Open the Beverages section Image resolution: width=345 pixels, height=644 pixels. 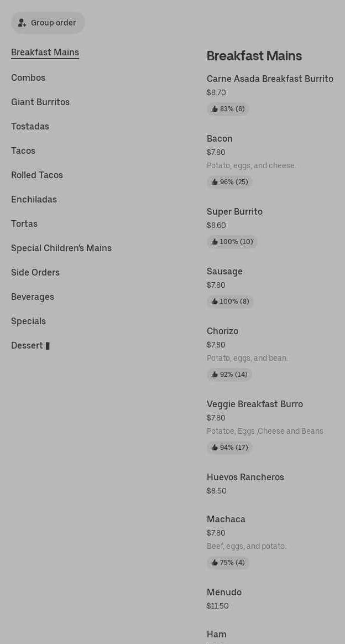33,297
